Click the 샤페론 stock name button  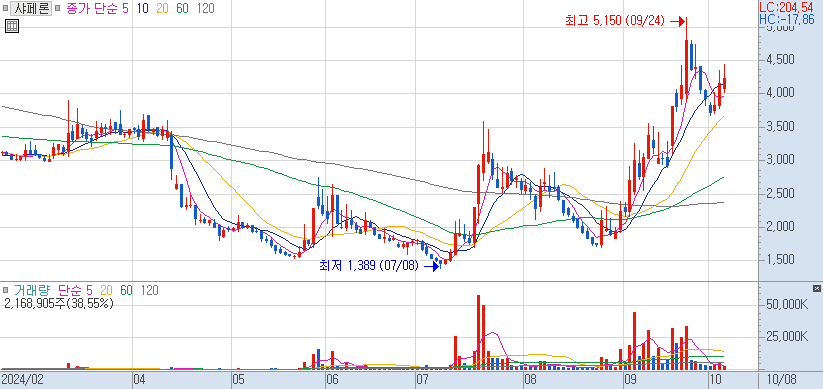pyautogui.click(x=31, y=9)
